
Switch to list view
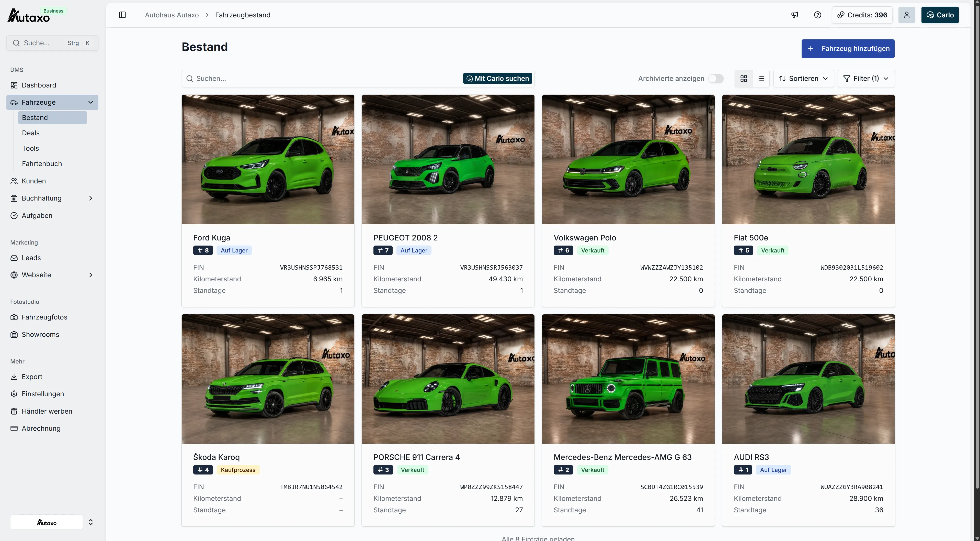coord(761,79)
